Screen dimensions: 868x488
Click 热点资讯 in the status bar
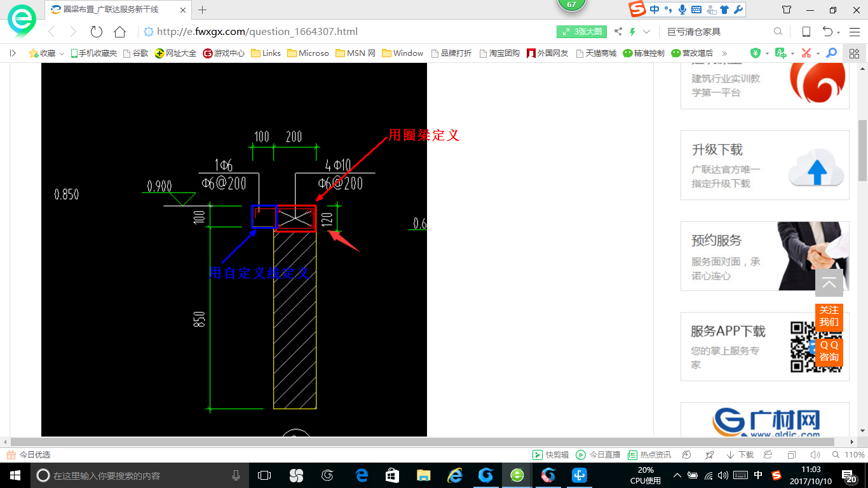point(649,455)
